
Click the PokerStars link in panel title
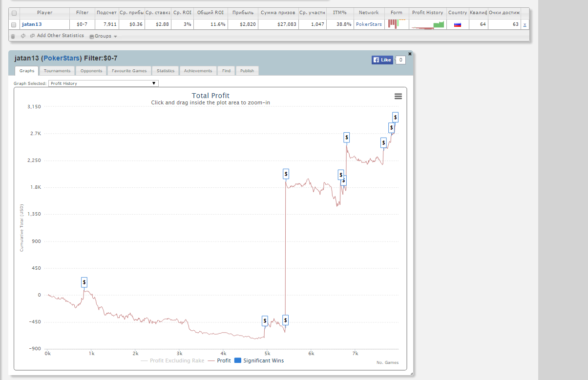pyautogui.click(x=62, y=58)
